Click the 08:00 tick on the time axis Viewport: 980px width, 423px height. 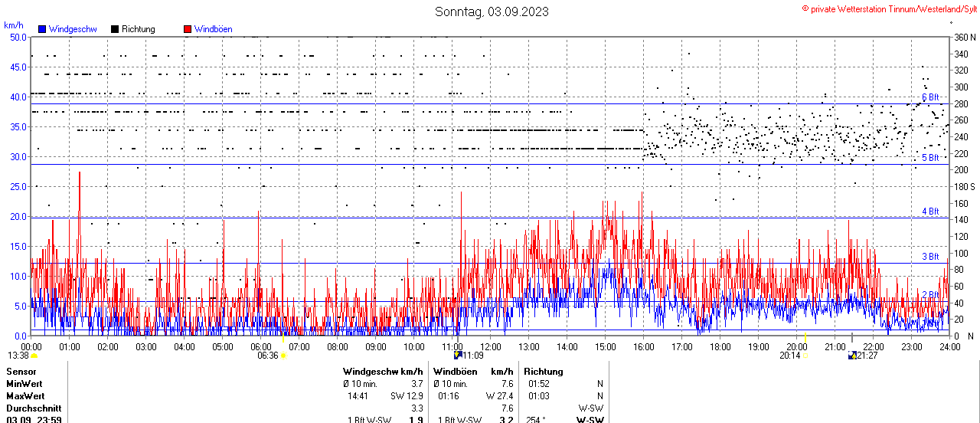(x=338, y=346)
